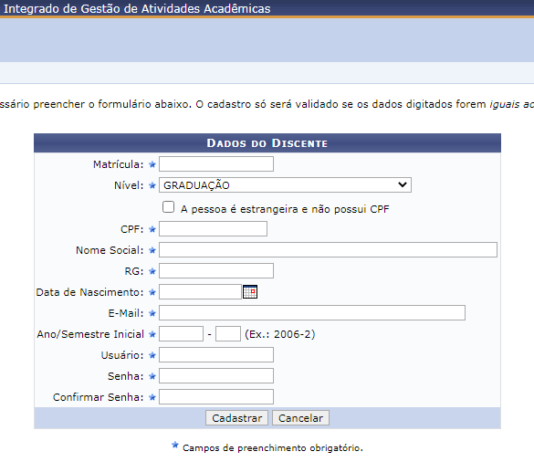Focus the CPF input field
Screen dimensions: 534x462
click(213, 229)
